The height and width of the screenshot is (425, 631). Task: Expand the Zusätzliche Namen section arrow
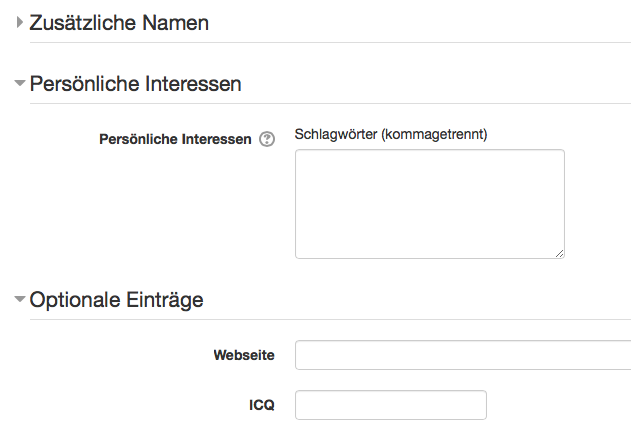point(19,22)
